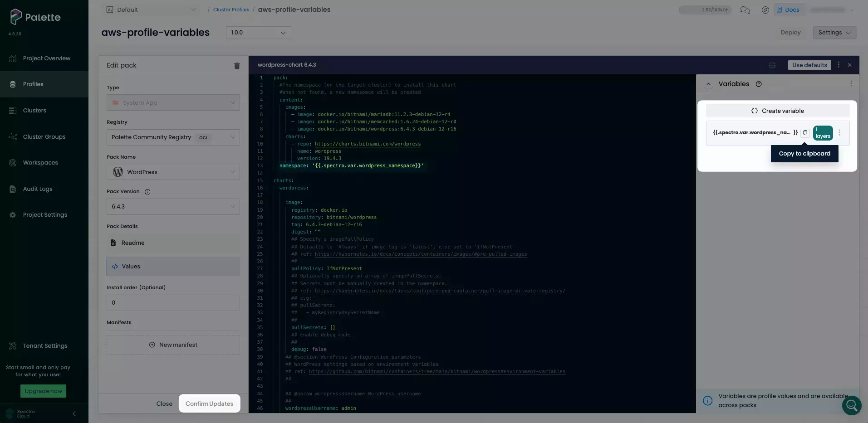Open the chat feedback icon in top bar
Image resolution: width=868 pixels, height=423 pixels.
point(745,10)
